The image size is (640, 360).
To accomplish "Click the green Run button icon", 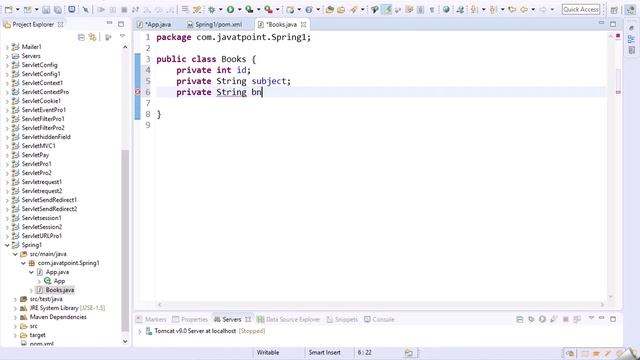I will (x=231, y=9).
